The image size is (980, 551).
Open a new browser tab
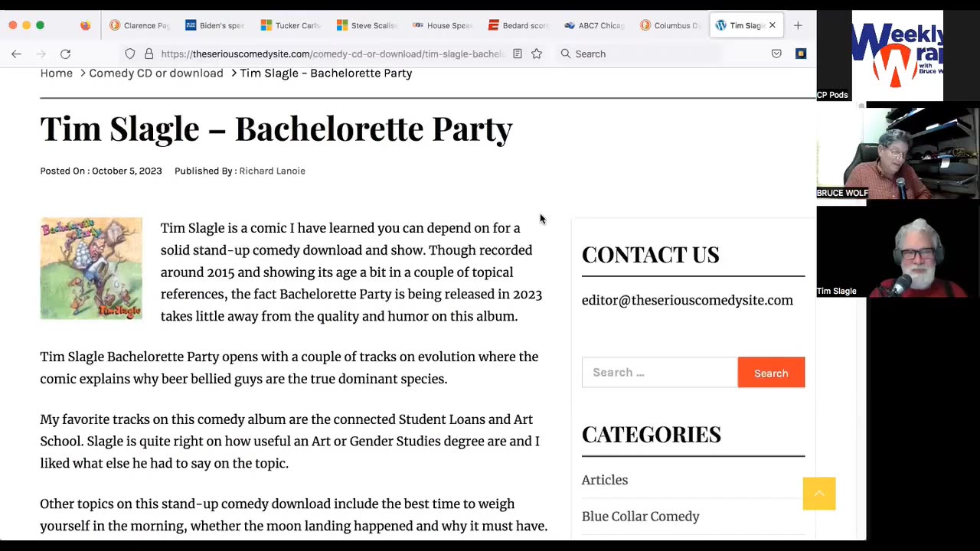798,25
